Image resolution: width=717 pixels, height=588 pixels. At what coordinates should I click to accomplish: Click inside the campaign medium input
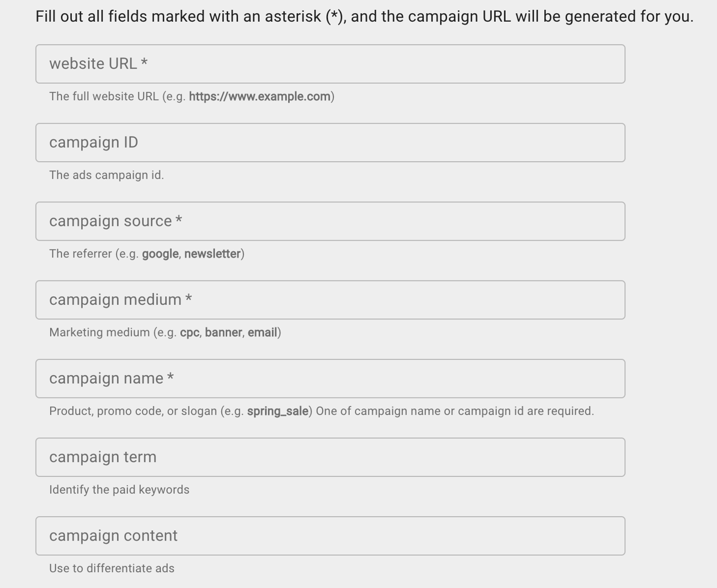pyautogui.click(x=330, y=299)
